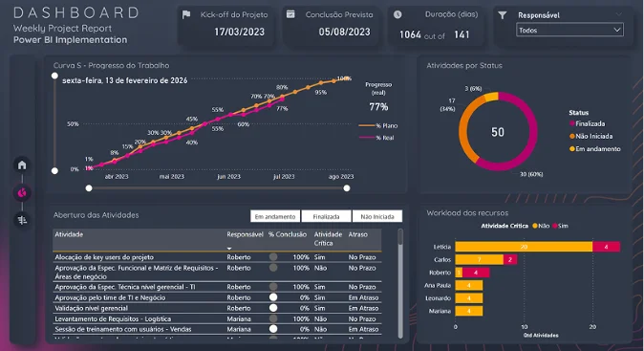
Task: Click the Atividade column header
Action: click(69, 234)
